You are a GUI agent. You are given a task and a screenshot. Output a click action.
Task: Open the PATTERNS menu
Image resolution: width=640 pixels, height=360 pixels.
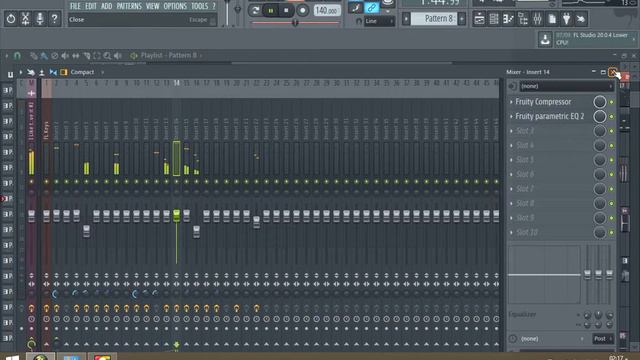pyautogui.click(x=129, y=6)
